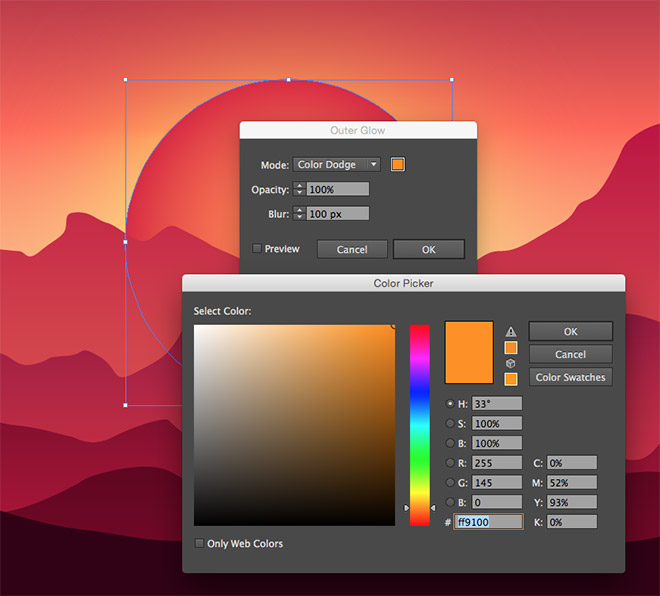Viewport: 660px width, 596px height.
Task: Click the top-right selection handle of the sun
Action: [452, 80]
